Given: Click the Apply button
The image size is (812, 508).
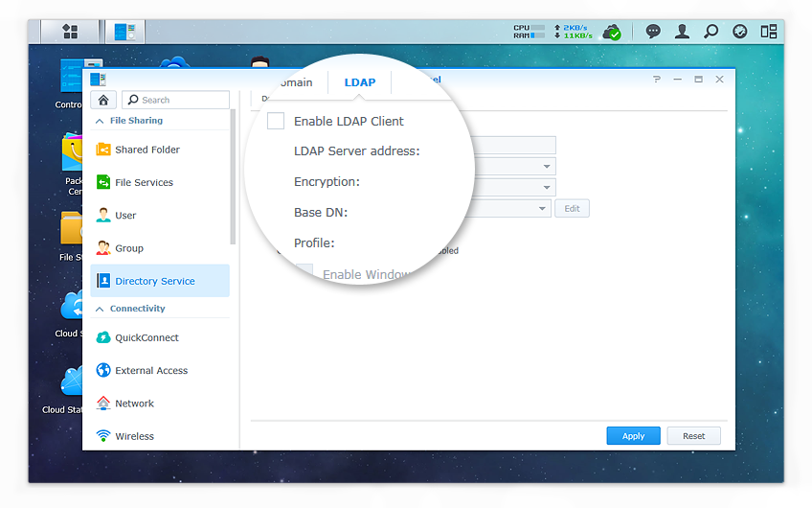Looking at the screenshot, I should [633, 436].
